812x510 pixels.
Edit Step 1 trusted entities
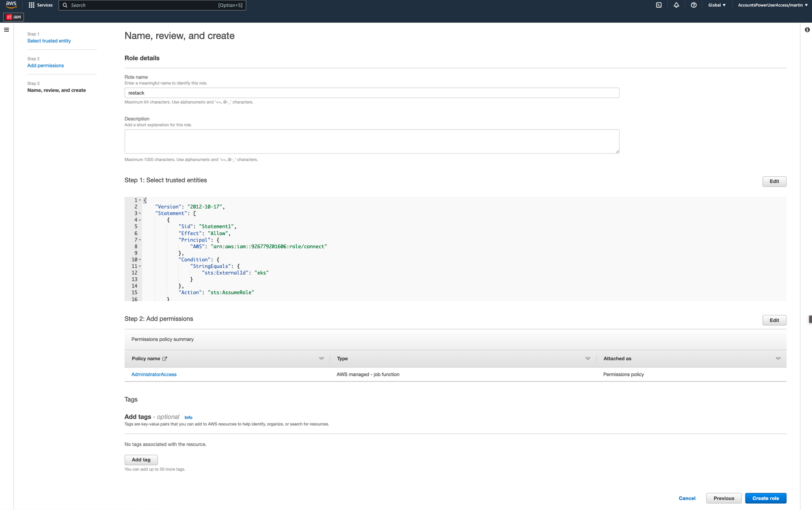pos(774,181)
